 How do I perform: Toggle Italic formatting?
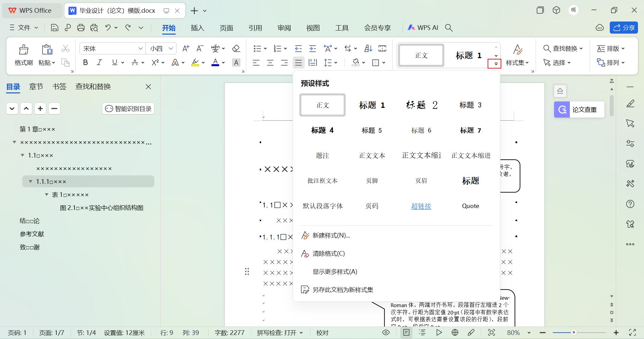pyautogui.click(x=99, y=62)
